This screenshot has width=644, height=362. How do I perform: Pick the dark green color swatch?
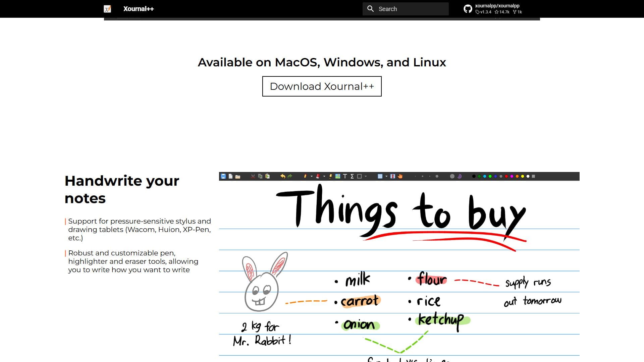click(x=479, y=176)
